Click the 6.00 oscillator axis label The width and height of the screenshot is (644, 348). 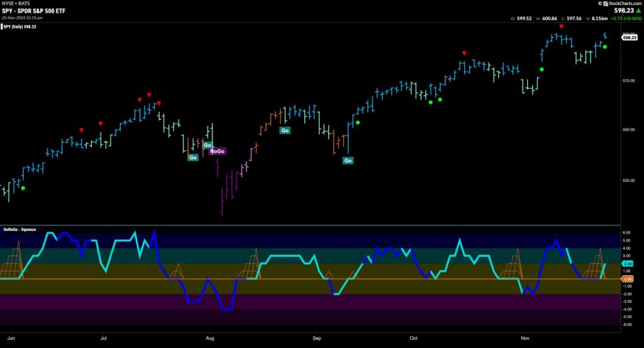point(627,233)
